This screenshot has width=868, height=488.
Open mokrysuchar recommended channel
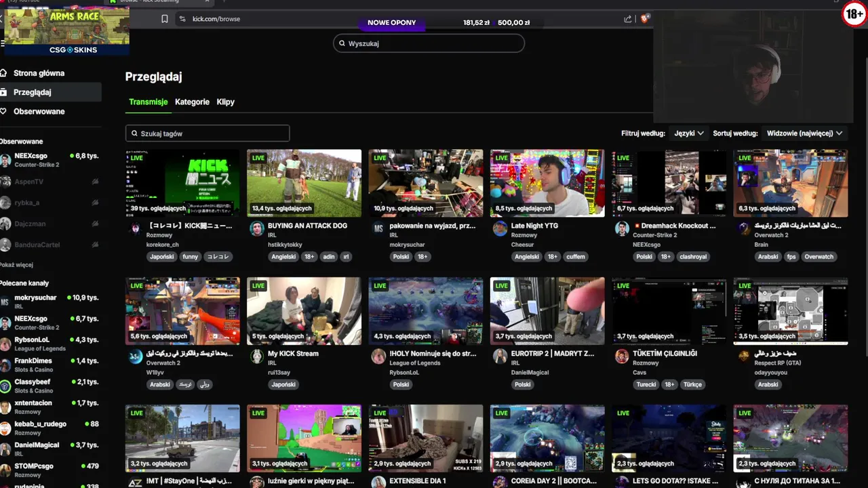pos(51,302)
